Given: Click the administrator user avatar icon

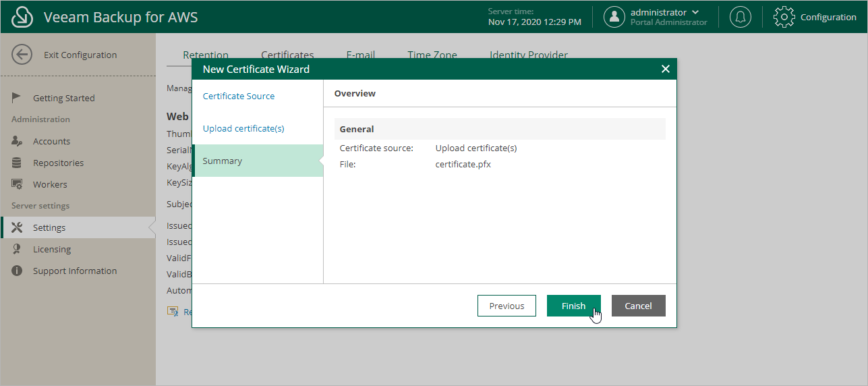Looking at the screenshot, I should click(x=614, y=17).
